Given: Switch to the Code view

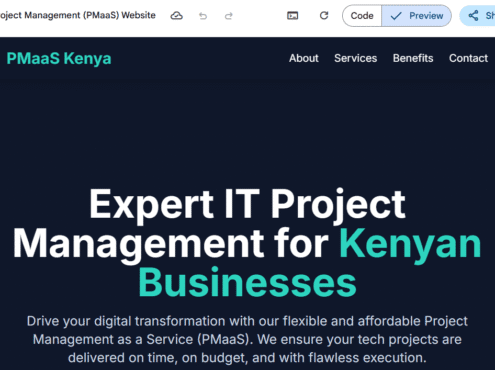Looking at the screenshot, I should [362, 16].
